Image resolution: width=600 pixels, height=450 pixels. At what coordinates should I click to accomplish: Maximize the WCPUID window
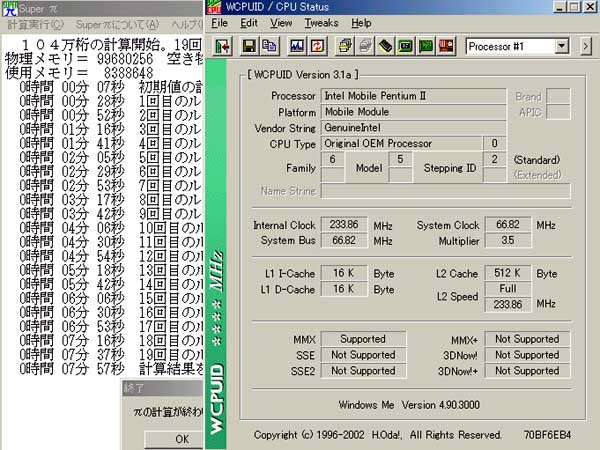coord(575,7)
